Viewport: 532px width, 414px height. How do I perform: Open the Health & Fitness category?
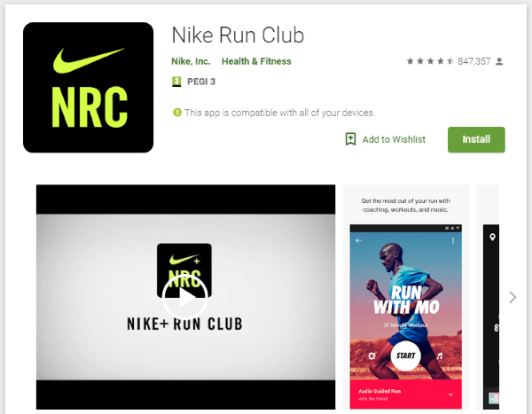(x=256, y=61)
